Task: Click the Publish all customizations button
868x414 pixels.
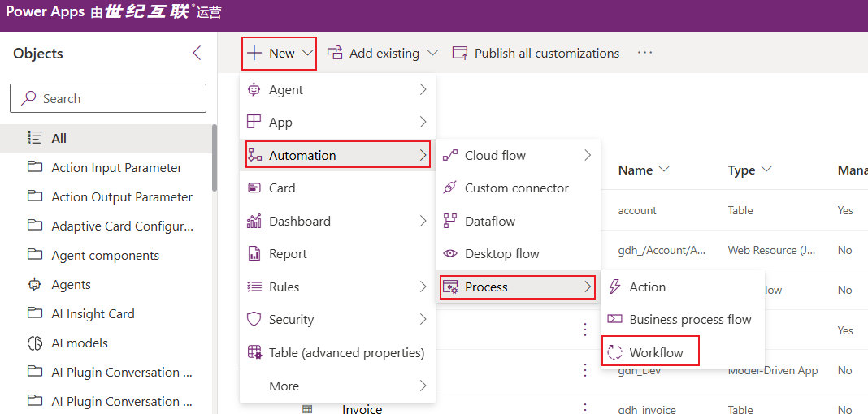Action: click(x=536, y=53)
